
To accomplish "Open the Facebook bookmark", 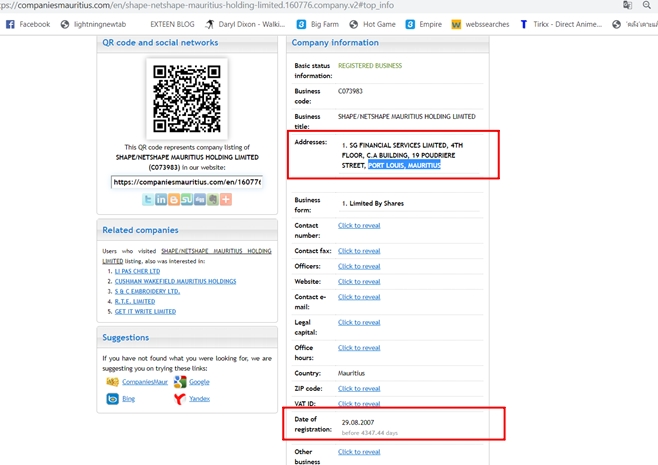I will 28,24.
